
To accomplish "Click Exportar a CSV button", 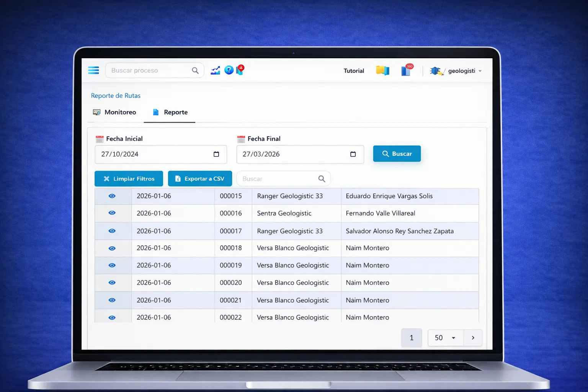I will tap(200, 179).
